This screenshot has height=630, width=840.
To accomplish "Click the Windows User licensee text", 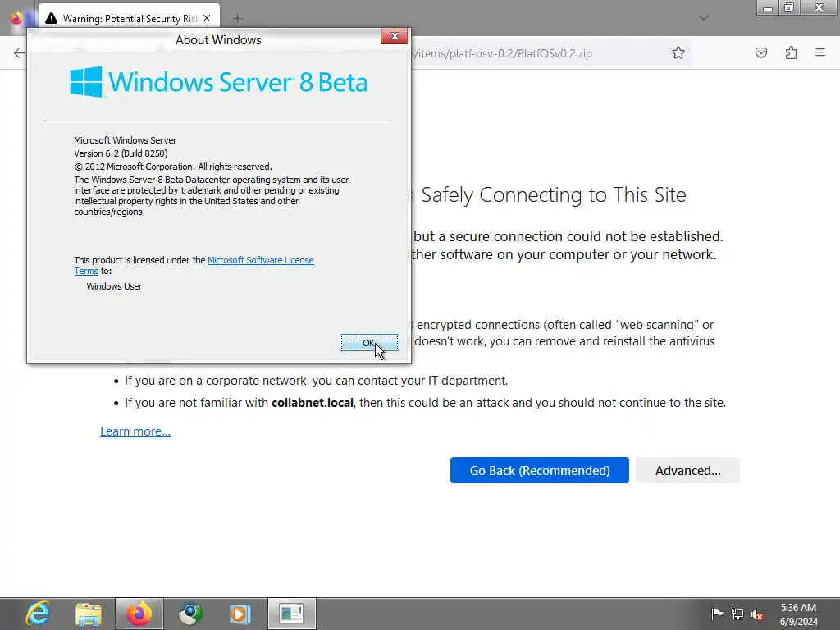I will (114, 286).
